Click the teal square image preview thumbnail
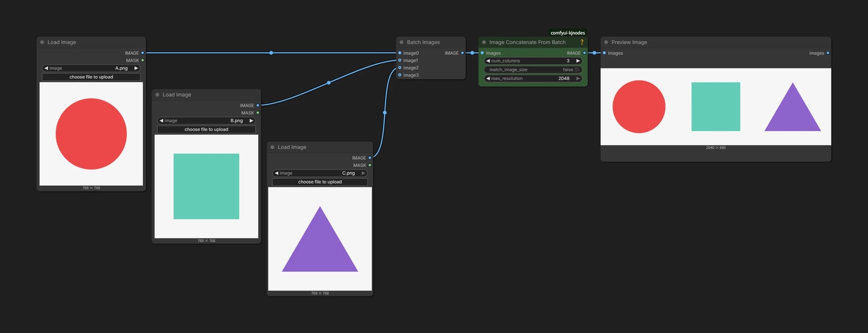Viewport: 868px width, 333px height. [206, 186]
